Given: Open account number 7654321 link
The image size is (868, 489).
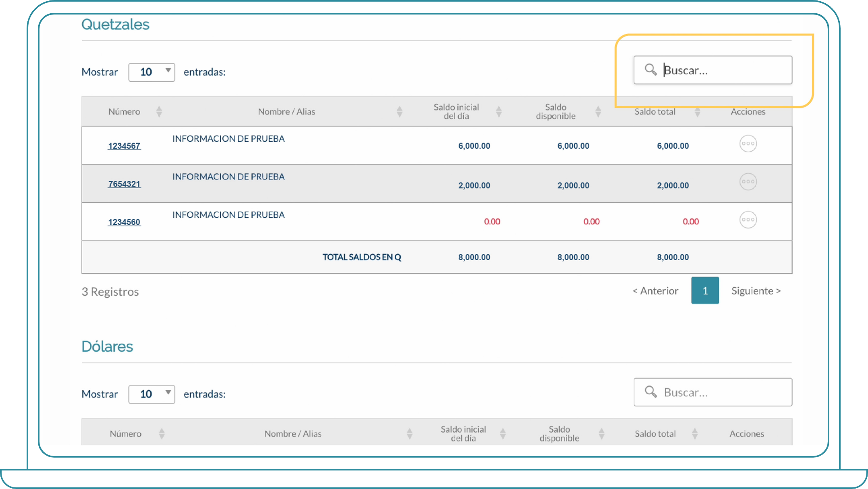Looking at the screenshot, I should pos(124,184).
